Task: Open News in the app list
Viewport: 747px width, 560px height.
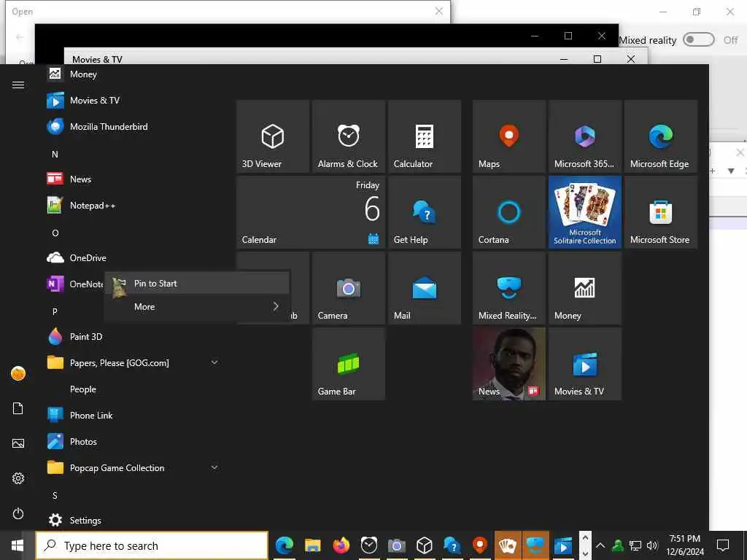Action: (x=133, y=179)
